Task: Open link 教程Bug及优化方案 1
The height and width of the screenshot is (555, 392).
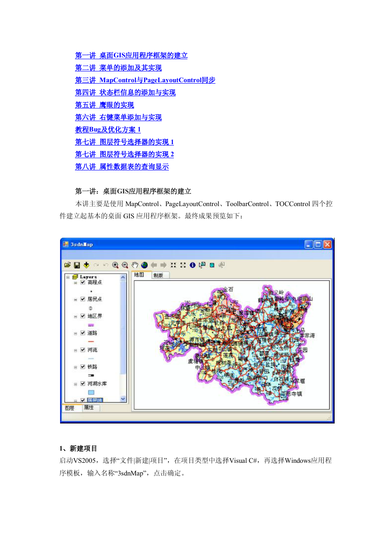Action: (108, 130)
